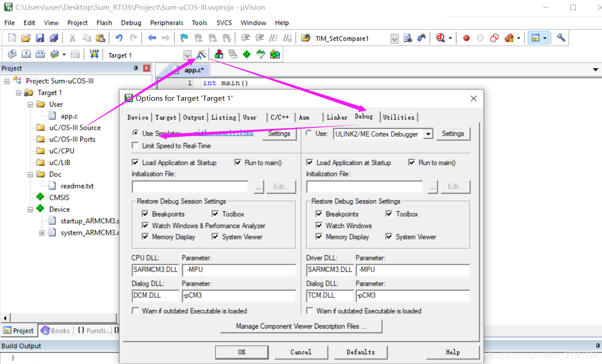Open File Extensions, Books and Environment
602x364 pixels.
(x=218, y=55)
